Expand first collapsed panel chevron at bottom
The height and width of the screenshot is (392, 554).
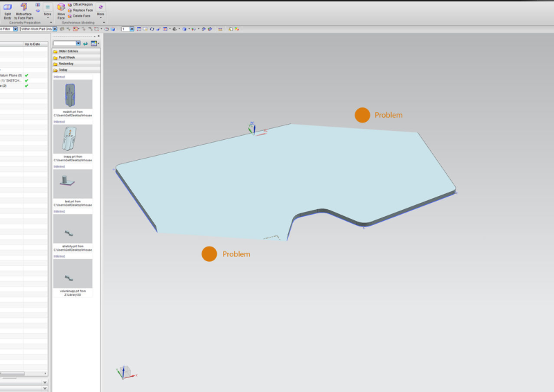[x=45, y=382]
